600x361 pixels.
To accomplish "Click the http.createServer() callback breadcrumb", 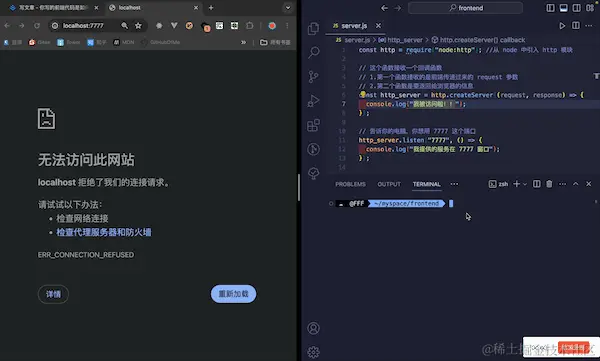I will click(x=478, y=40).
